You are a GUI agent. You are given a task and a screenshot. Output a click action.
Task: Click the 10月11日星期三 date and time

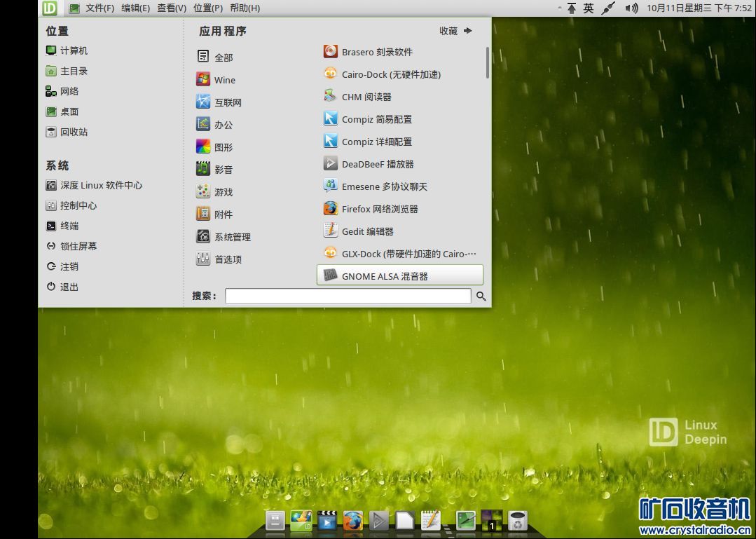[699, 8]
